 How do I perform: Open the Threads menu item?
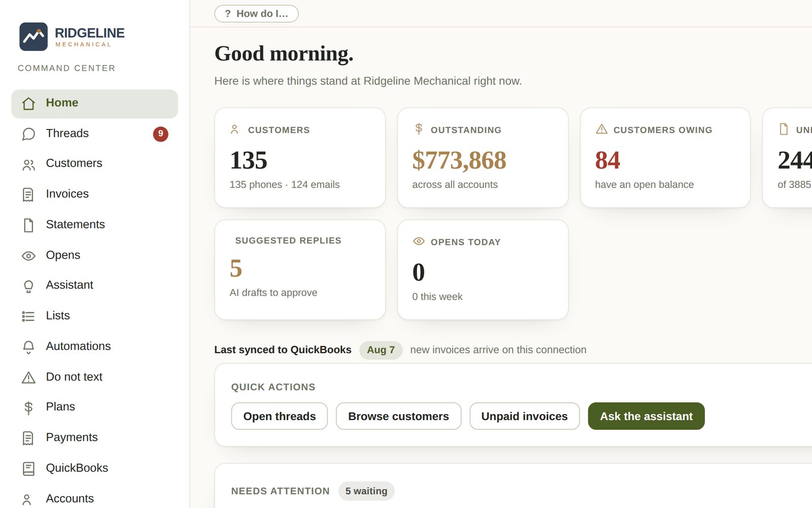pyautogui.click(x=94, y=134)
